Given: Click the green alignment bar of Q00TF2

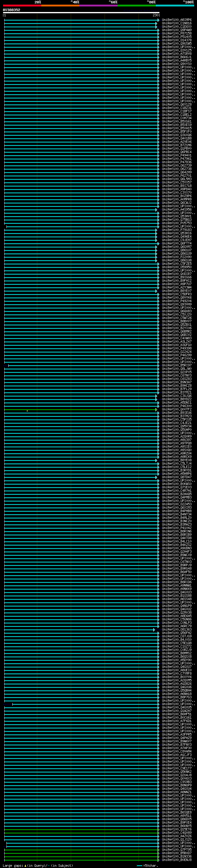Looking at the screenshot, I should pos(81,410).
